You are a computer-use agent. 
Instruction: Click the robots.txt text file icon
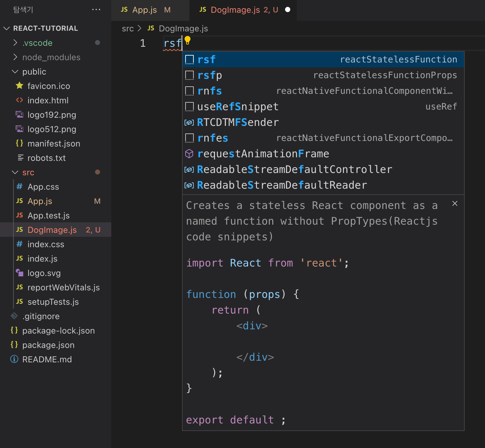pos(20,158)
